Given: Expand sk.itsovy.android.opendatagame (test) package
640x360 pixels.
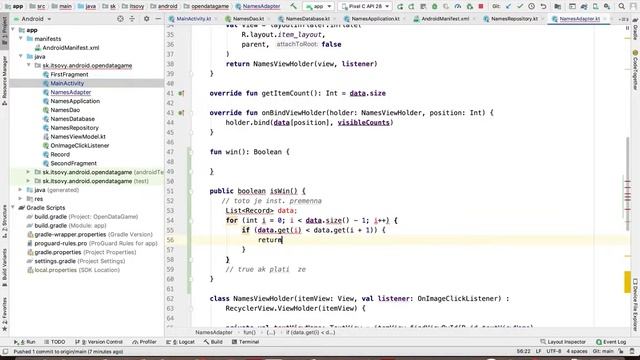Looking at the screenshot, I should pyautogui.click(x=28, y=181).
